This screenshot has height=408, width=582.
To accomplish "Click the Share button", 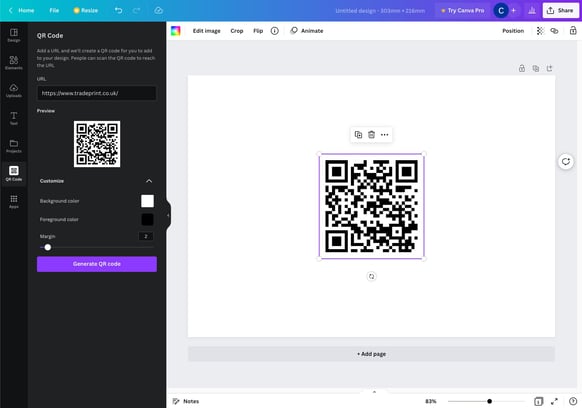I will click(x=560, y=10).
